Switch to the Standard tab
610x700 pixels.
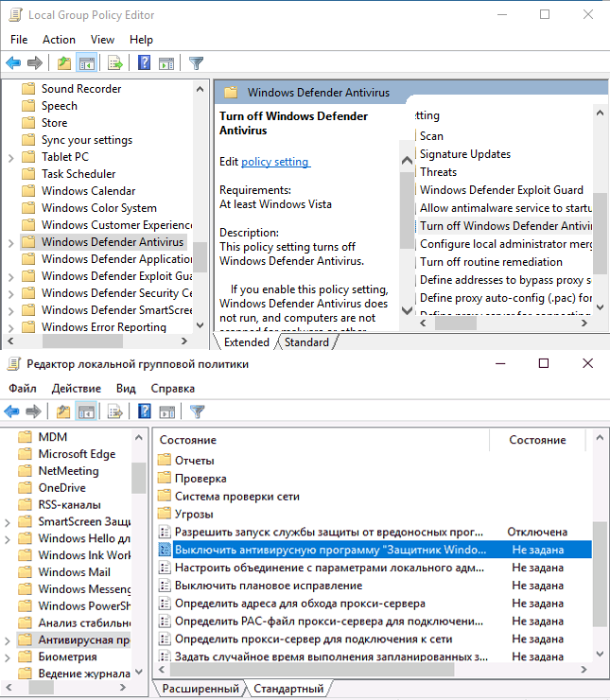[x=306, y=342]
